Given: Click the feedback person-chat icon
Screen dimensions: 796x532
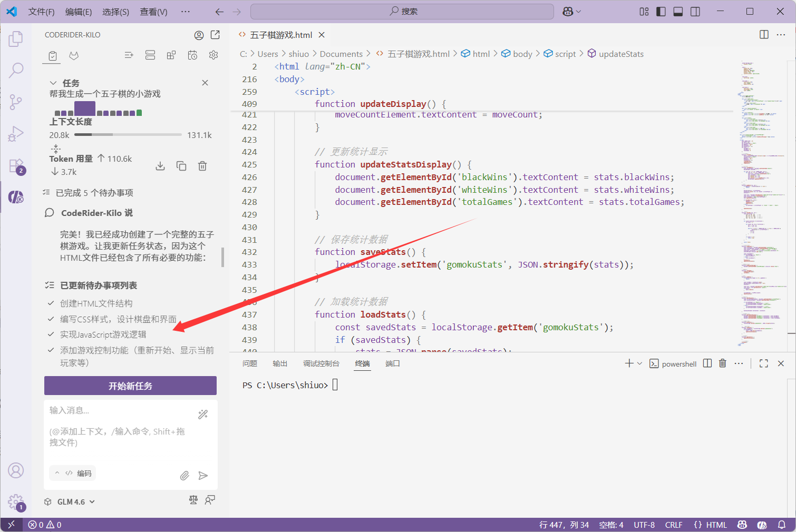Looking at the screenshot, I should 210,500.
